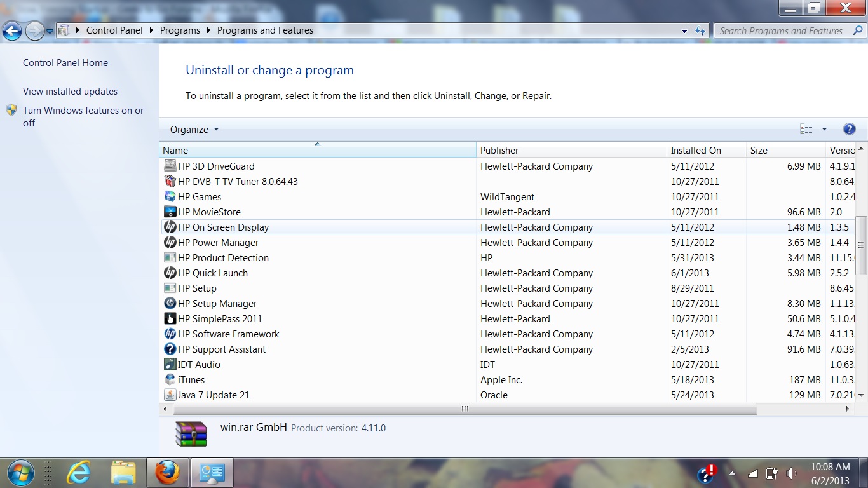Expand the arrow after Control Panel breadcrumb
This screenshot has width=868, height=488.
pos(151,30)
